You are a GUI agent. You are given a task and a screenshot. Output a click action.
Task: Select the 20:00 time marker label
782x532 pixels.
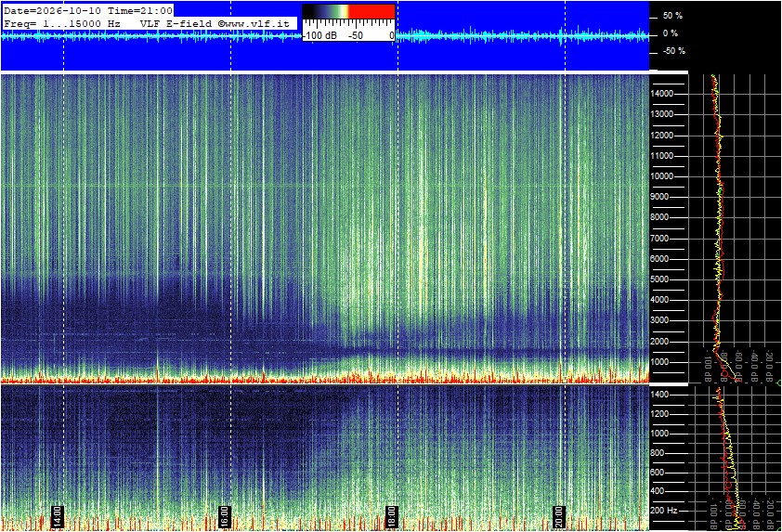pos(560,517)
